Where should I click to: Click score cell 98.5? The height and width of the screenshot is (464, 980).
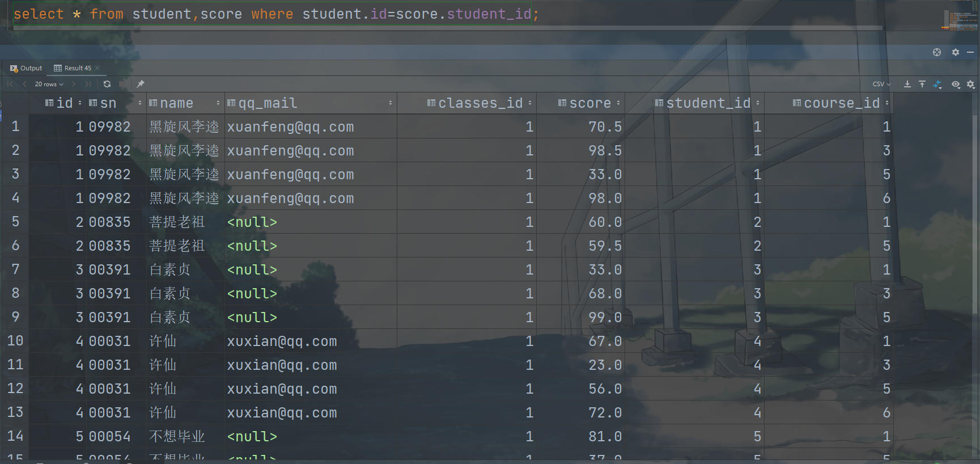coord(580,150)
